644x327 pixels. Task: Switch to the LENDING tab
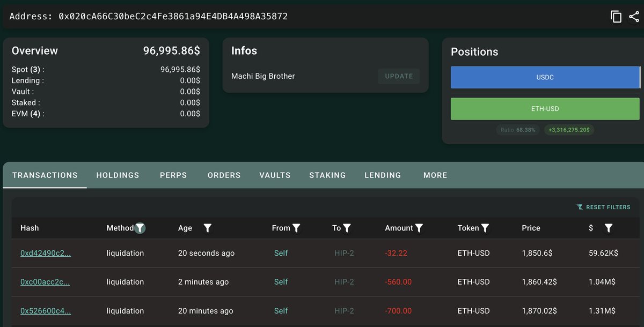point(383,175)
